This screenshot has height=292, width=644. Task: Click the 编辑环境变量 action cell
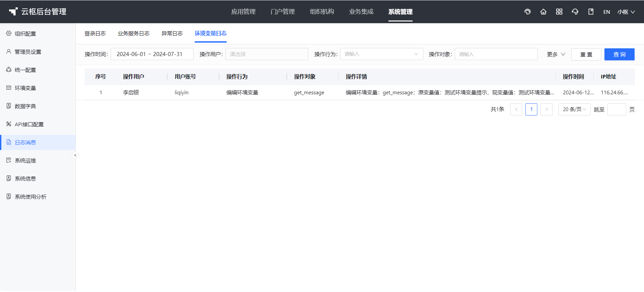242,93
